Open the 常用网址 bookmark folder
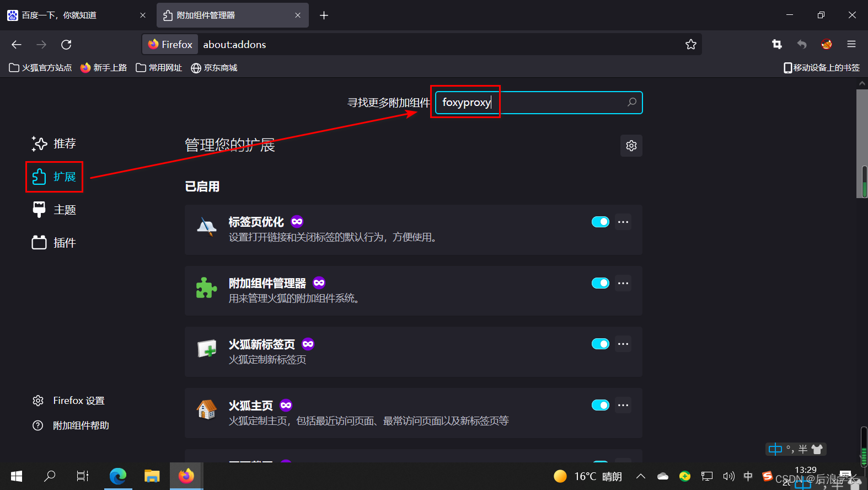The height and width of the screenshot is (490, 868). 159,68
